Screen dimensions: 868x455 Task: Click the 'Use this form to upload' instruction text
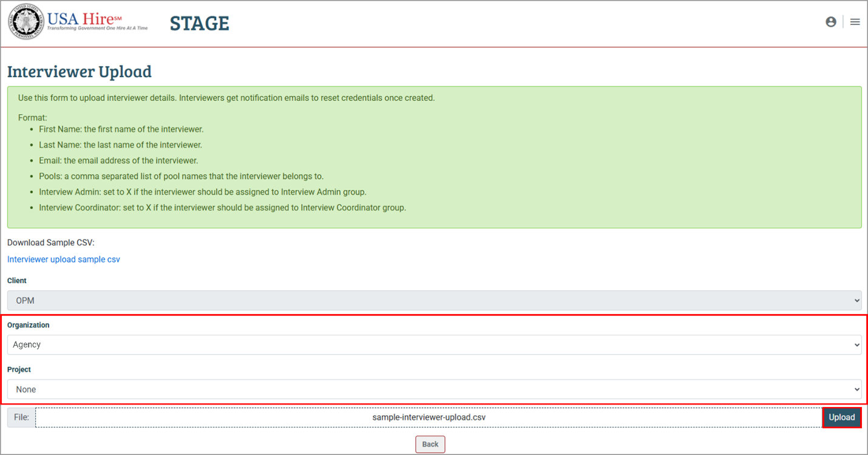226,98
